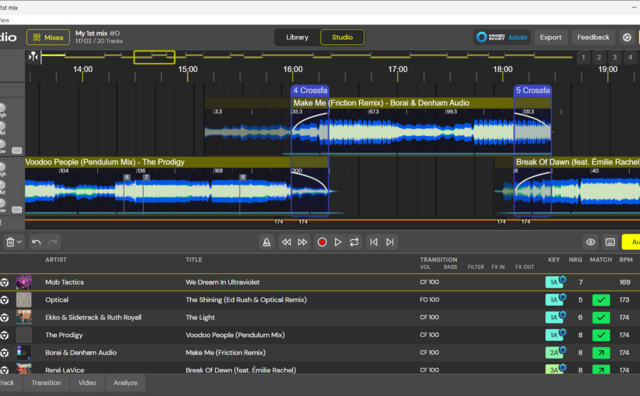Click match arrow icon on Break Of Dawn row
Screen dimensions: 640x396
click(x=601, y=369)
